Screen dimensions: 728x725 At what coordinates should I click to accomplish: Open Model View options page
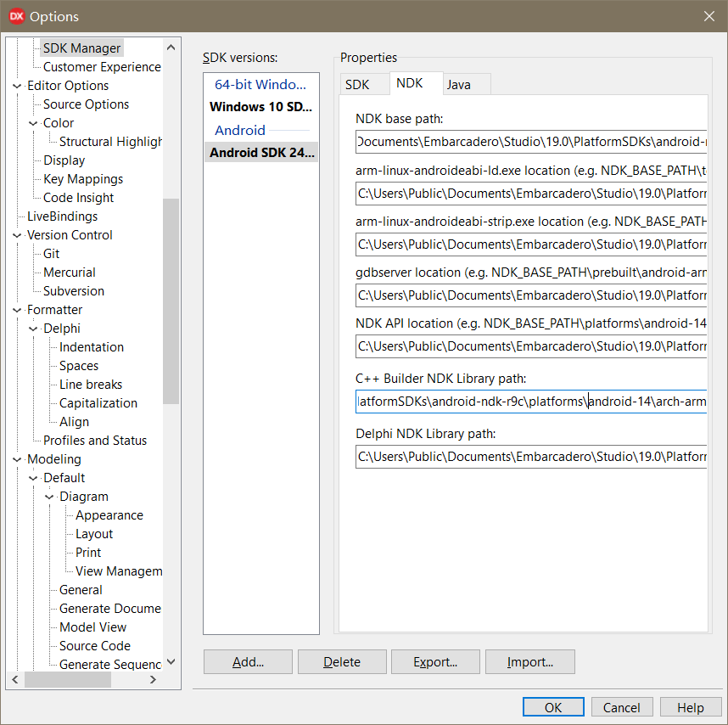pos(92,627)
